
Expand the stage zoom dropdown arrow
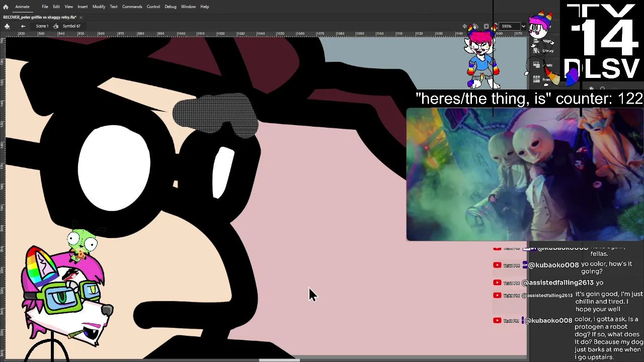click(x=523, y=26)
